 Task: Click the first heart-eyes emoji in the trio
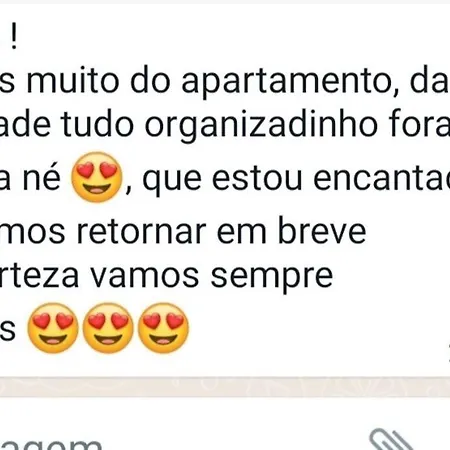click(x=53, y=328)
